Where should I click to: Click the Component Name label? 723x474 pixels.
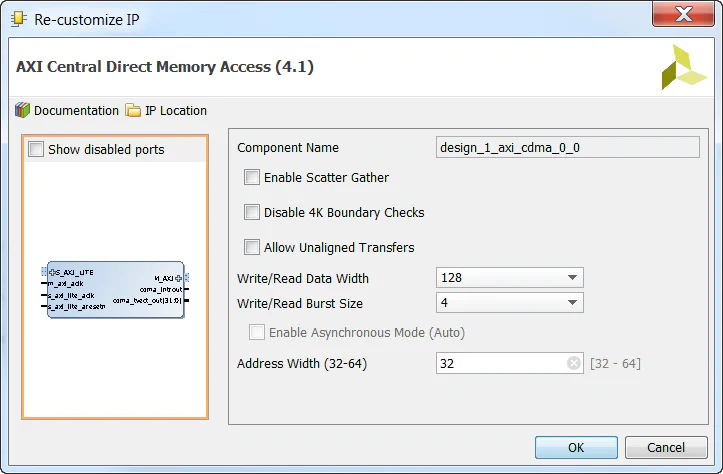[288, 148]
